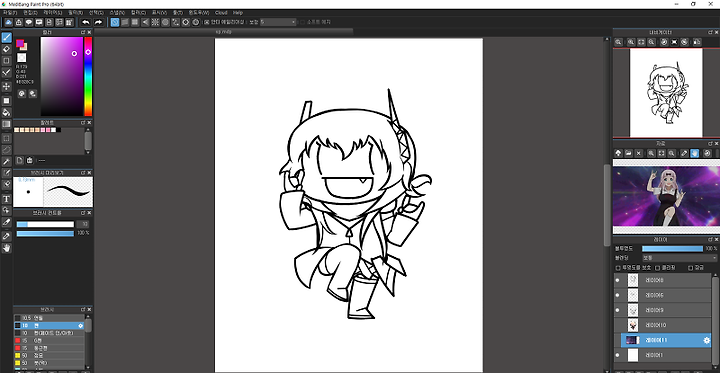
Task: Open the stabilizer correction value dropdown
Action: pos(278,22)
